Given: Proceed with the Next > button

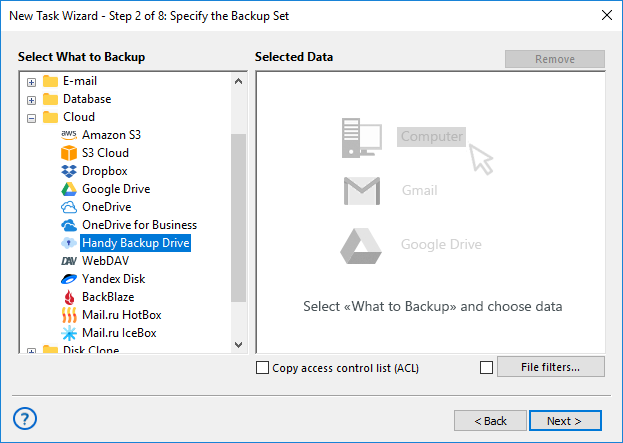Looking at the screenshot, I should 565,421.
